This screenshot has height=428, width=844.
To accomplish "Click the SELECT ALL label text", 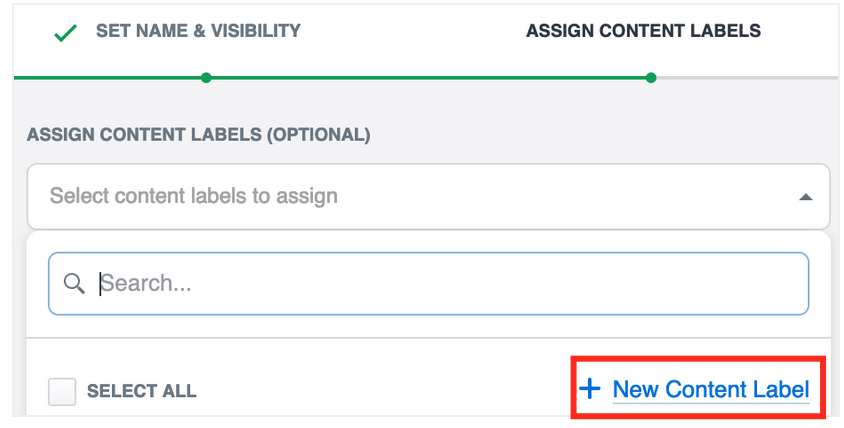I will coord(141,391).
